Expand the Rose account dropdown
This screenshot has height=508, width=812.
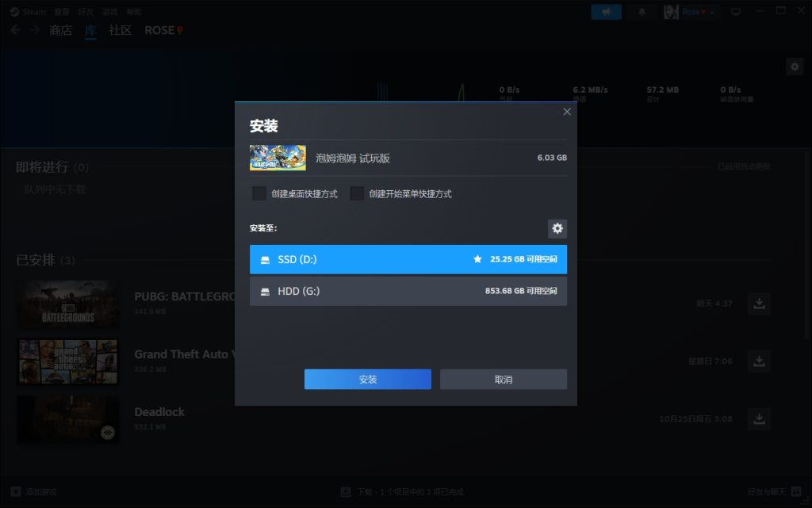(712, 12)
